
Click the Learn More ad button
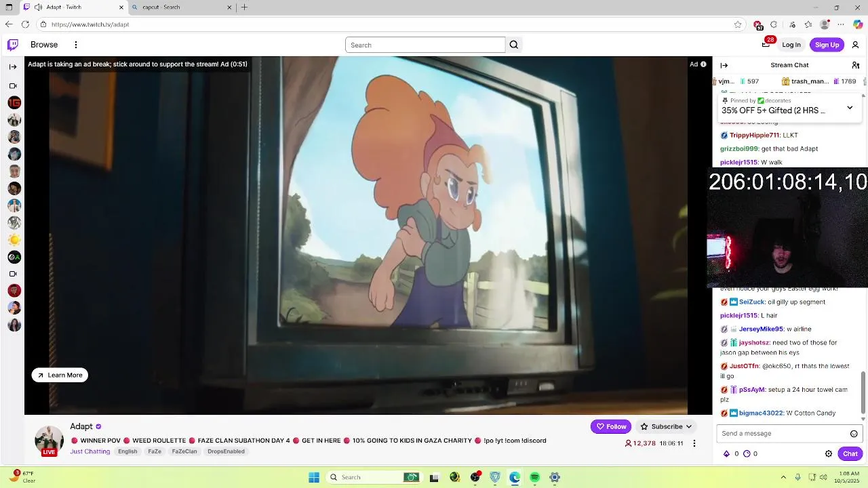[x=60, y=375]
